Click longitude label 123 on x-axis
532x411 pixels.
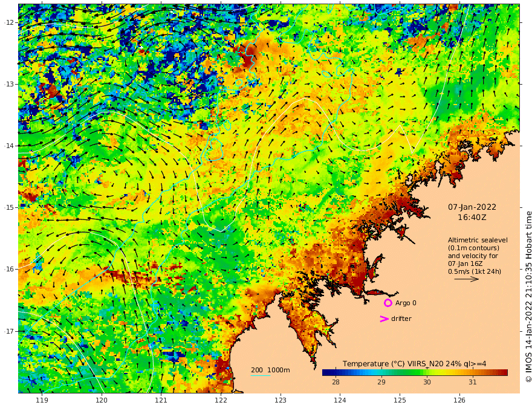point(281,400)
